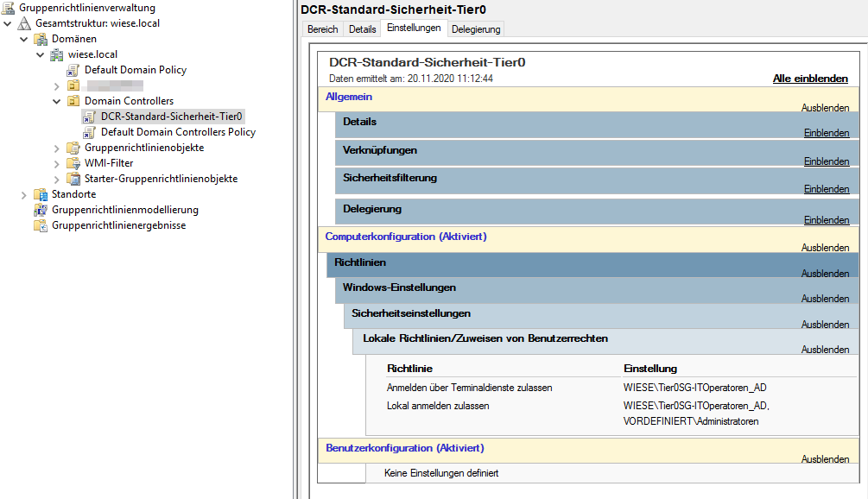
Task: Select the Default Domain Controllers Policy icon
Action: click(x=89, y=132)
